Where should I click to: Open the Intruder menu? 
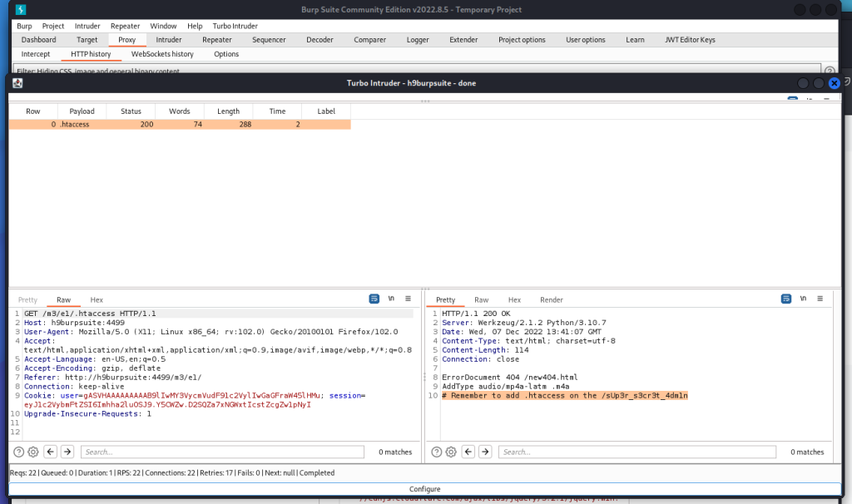(87, 26)
